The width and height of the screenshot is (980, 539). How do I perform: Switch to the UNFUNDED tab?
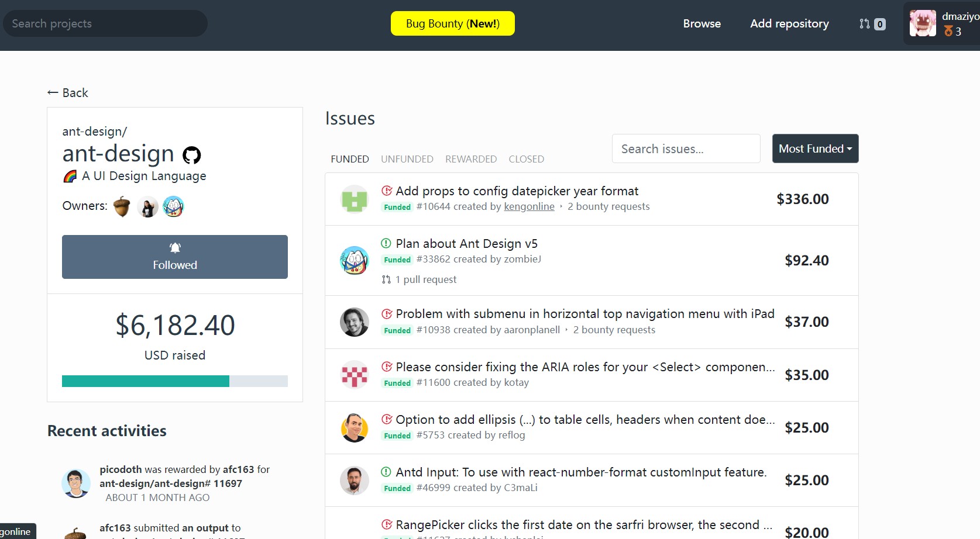click(407, 159)
